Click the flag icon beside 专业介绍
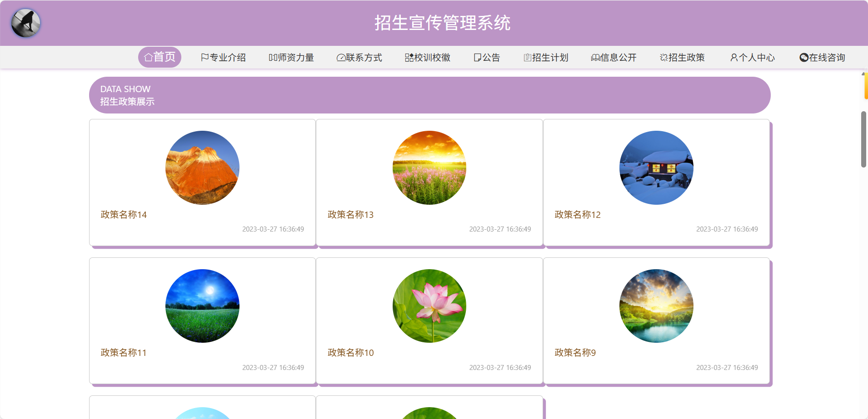Viewport: 868px width, 419px height. [x=205, y=58]
